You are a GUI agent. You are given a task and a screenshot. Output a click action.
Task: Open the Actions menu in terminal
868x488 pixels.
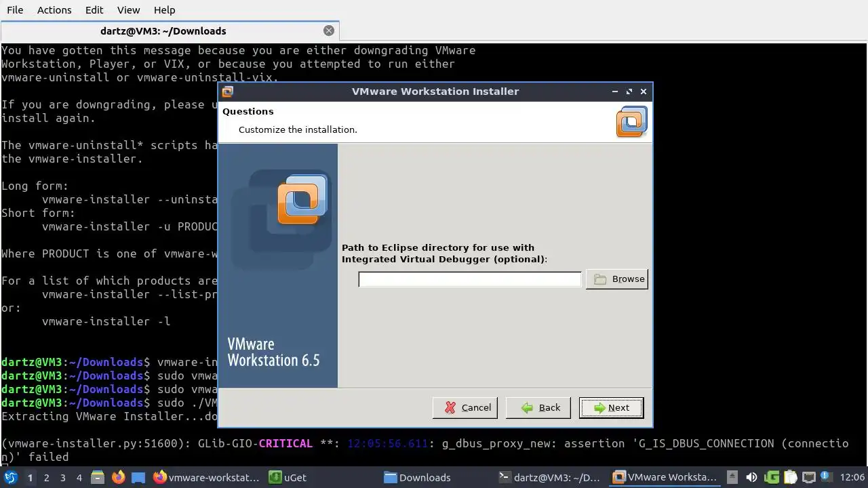coord(54,10)
